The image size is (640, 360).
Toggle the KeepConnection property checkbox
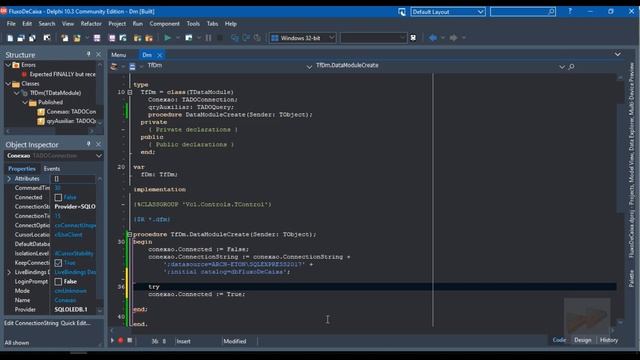[58, 263]
